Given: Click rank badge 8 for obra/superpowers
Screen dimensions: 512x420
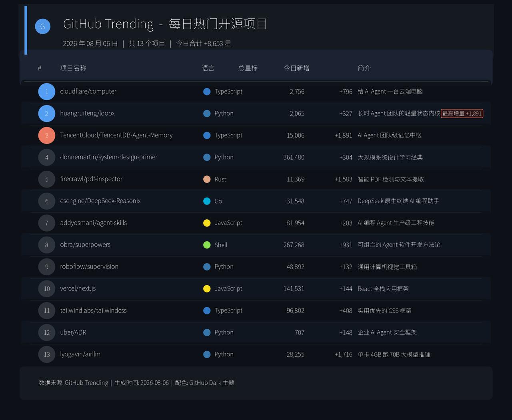Looking at the screenshot, I should 47,245.
